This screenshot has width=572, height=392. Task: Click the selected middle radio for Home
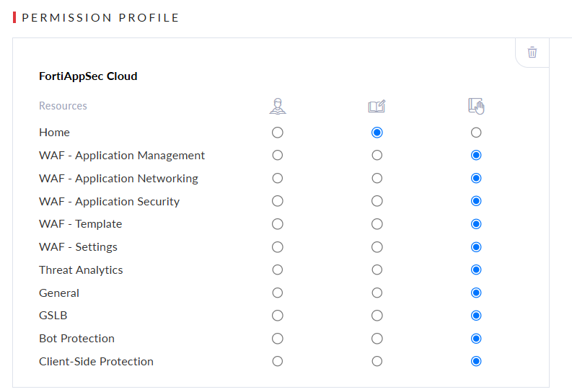377,133
